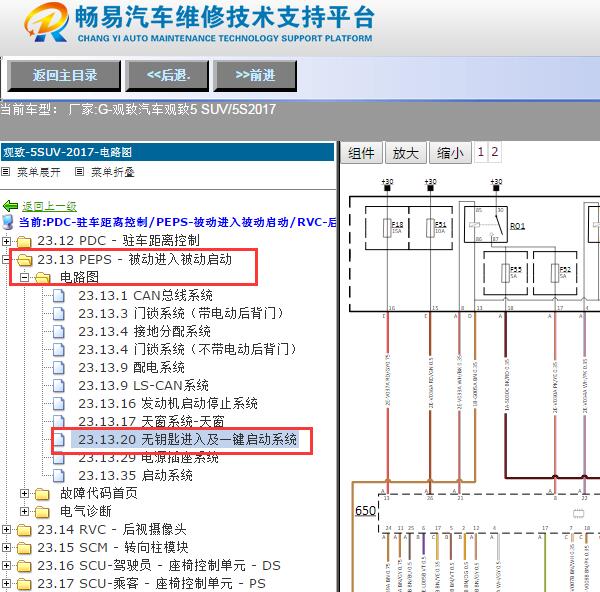Expand the 23.14 RVC node
The image size is (600, 592).
pos(6,530)
